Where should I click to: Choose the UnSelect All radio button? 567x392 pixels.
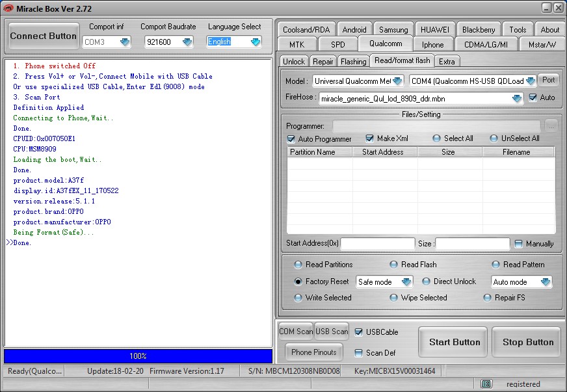(494, 138)
